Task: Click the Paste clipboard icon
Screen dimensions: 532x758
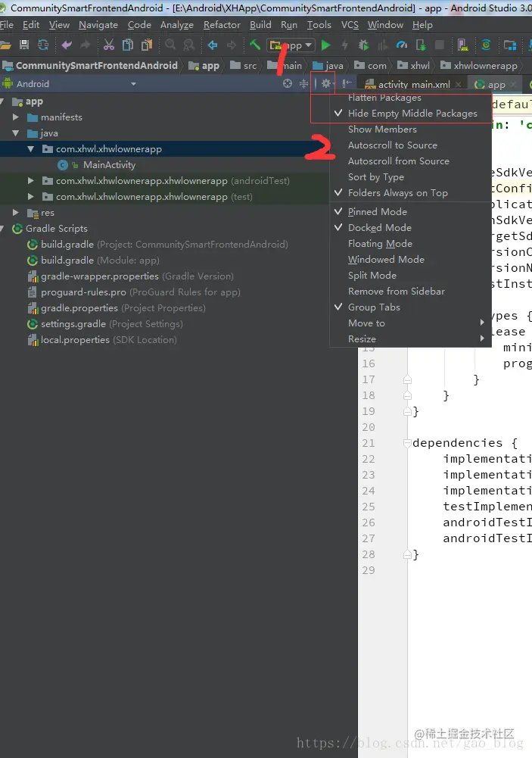Action: pos(146,45)
